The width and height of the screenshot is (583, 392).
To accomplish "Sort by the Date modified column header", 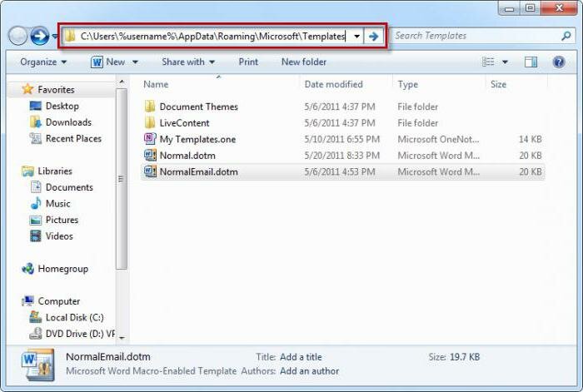I will click(333, 84).
